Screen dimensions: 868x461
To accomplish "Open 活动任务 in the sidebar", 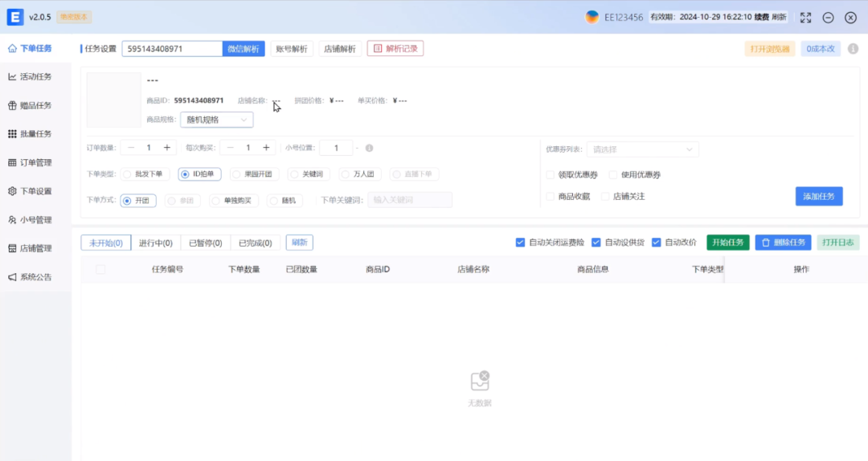I will point(30,76).
